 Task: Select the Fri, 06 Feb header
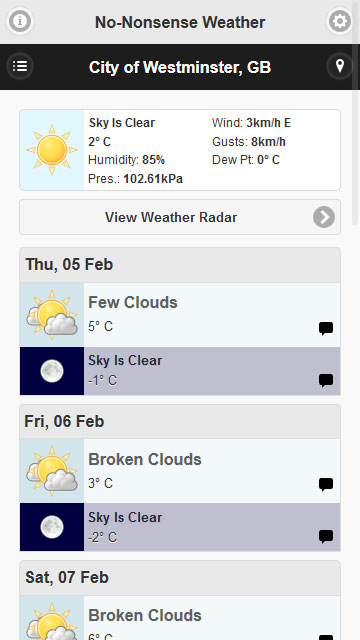click(x=180, y=422)
